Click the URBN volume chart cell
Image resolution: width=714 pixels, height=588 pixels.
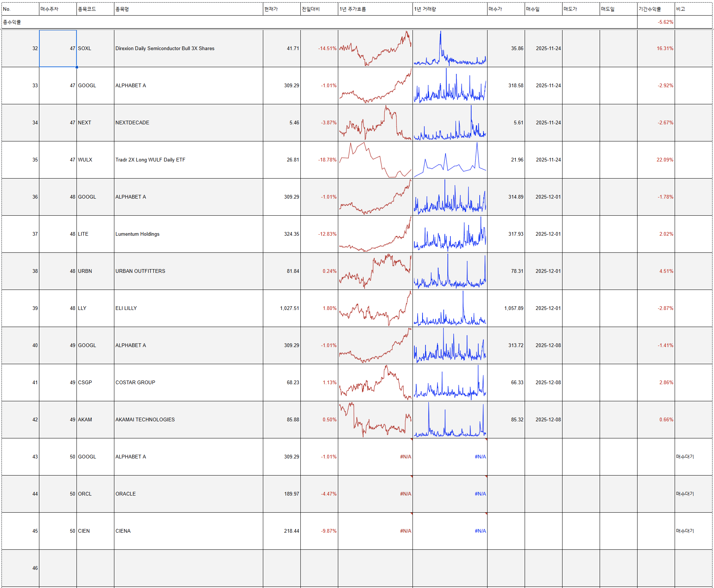tap(450, 271)
